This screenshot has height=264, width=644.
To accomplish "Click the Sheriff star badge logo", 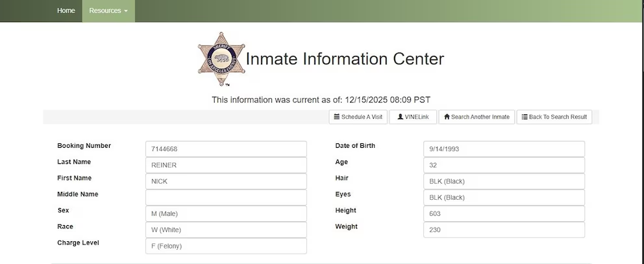I will pos(221,59).
